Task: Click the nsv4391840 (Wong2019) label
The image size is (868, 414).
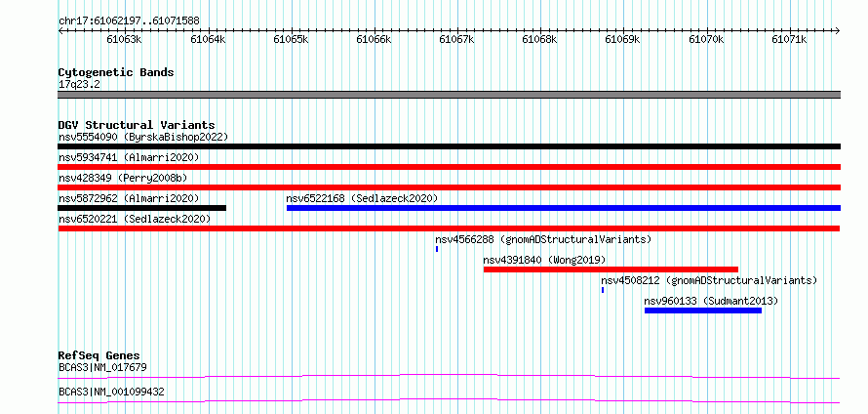Action: tap(545, 260)
